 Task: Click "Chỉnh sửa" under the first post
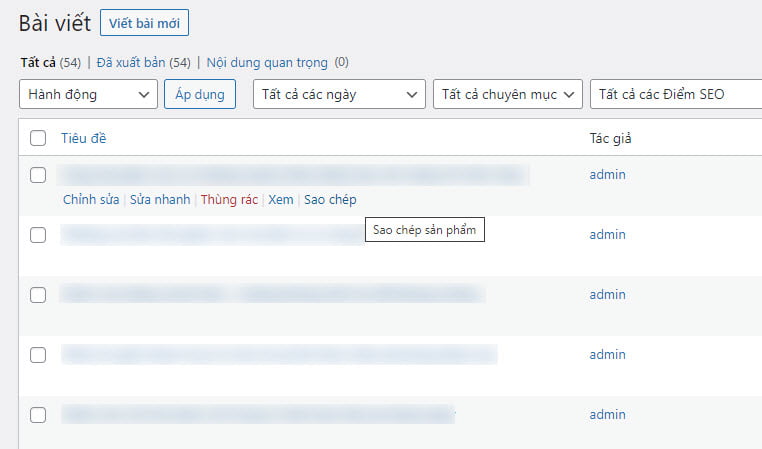point(92,200)
